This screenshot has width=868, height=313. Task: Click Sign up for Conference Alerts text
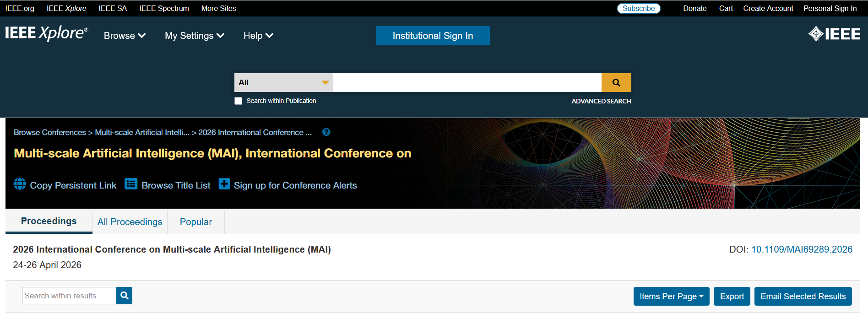tap(295, 185)
